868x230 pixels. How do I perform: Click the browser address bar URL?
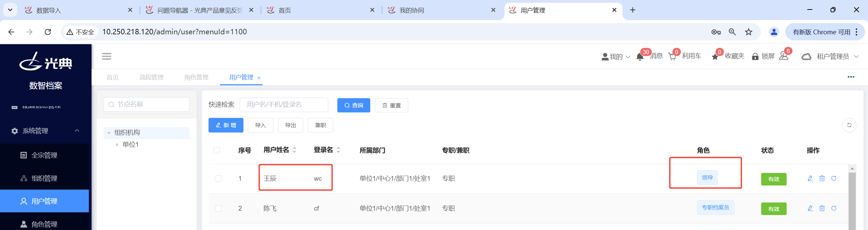(175, 32)
